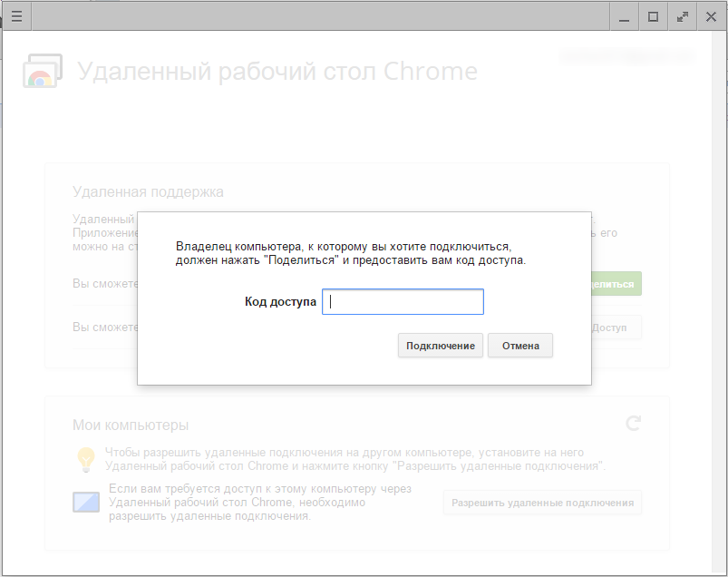728x577 pixels.
Task: Click the computer monitor icon
Action: pyautogui.click(x=86, y=503)
